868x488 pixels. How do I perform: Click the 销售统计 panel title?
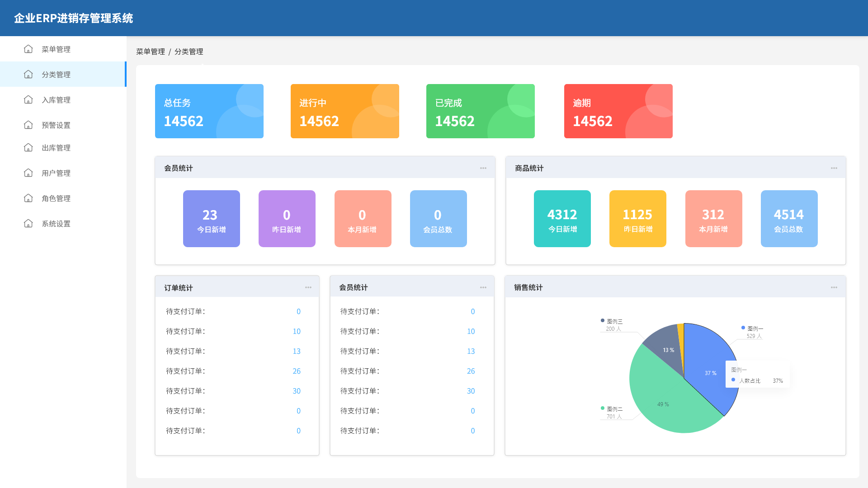pos(528,287)
